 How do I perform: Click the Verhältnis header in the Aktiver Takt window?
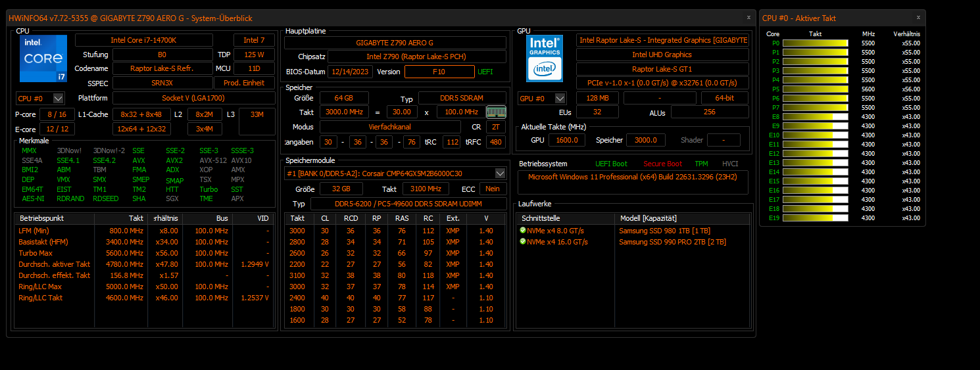coord(907,34)
